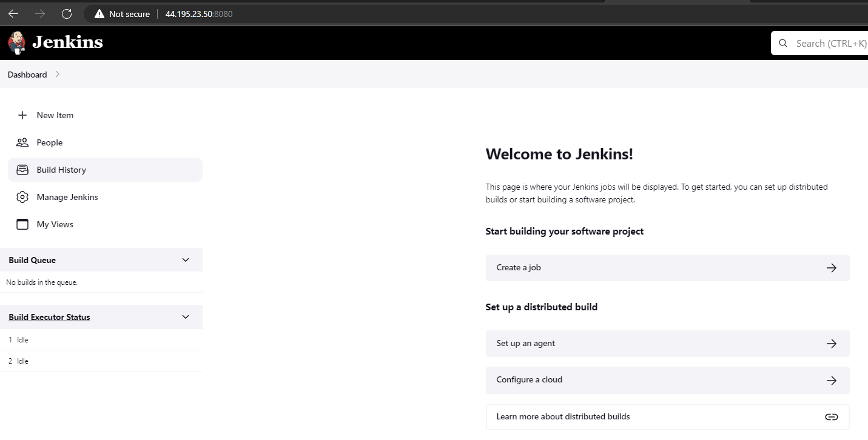
Task: Select the My Views icon
Action: 22,224
